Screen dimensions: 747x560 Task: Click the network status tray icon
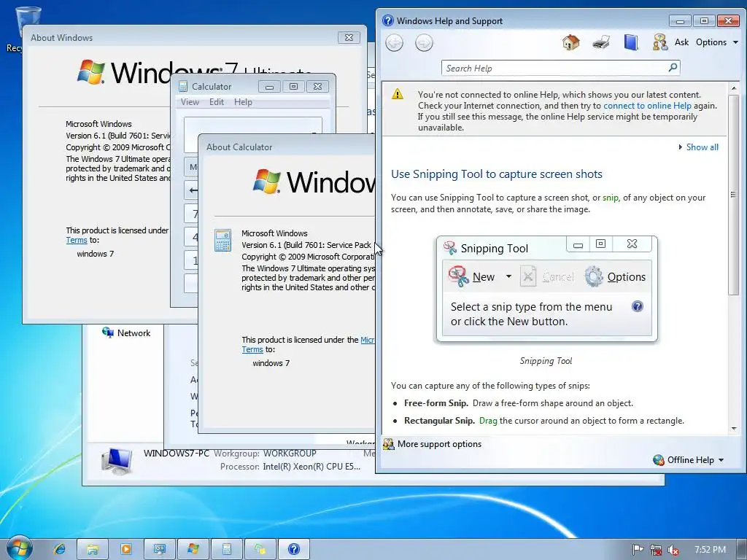point(656,550)
